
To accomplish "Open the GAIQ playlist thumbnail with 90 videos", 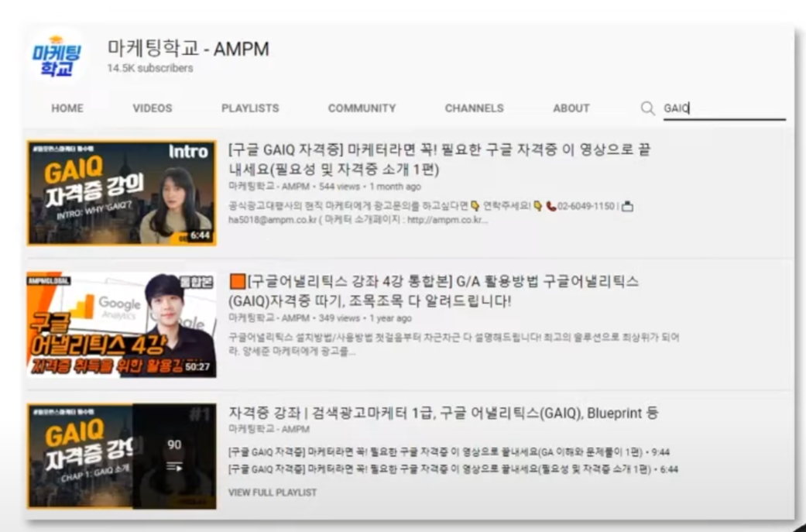I will [x=122, y=456].
